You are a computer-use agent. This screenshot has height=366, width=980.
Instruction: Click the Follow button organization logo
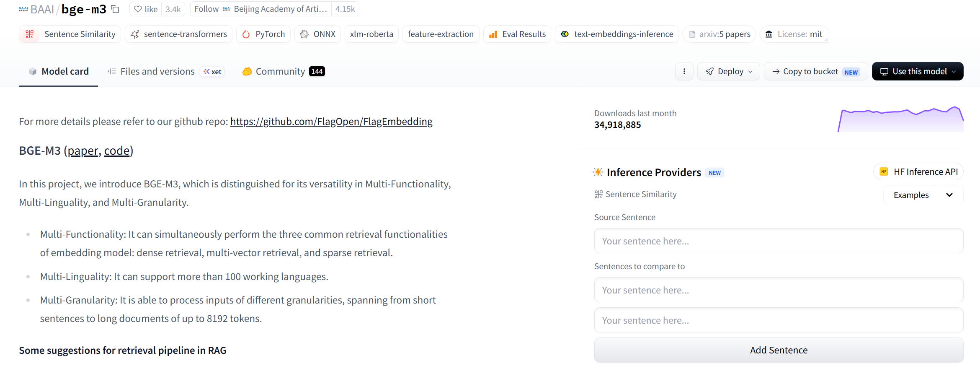227,9
